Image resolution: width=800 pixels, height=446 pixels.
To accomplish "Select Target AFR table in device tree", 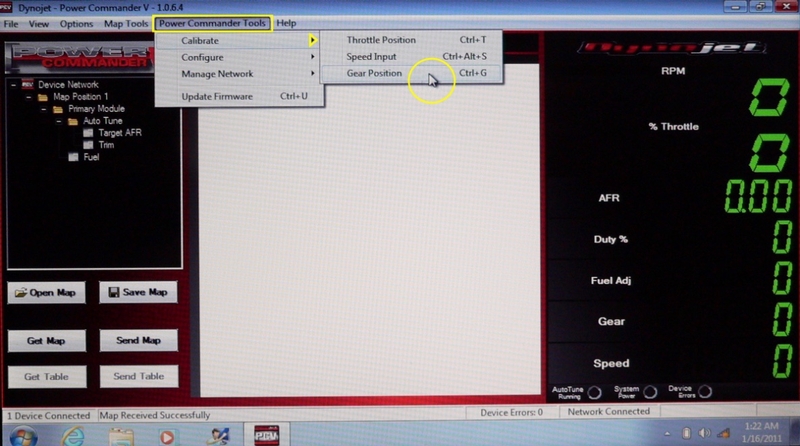I will tap(119, 133).
